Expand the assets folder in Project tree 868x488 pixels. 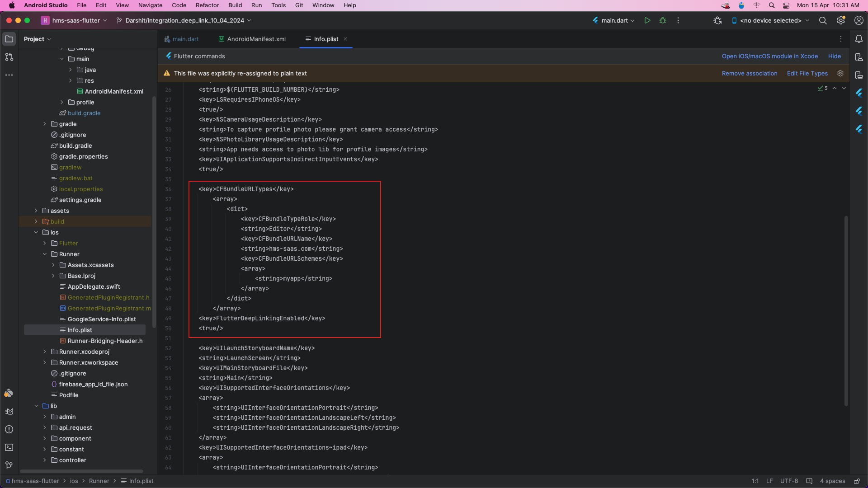[x=36, y=211]
